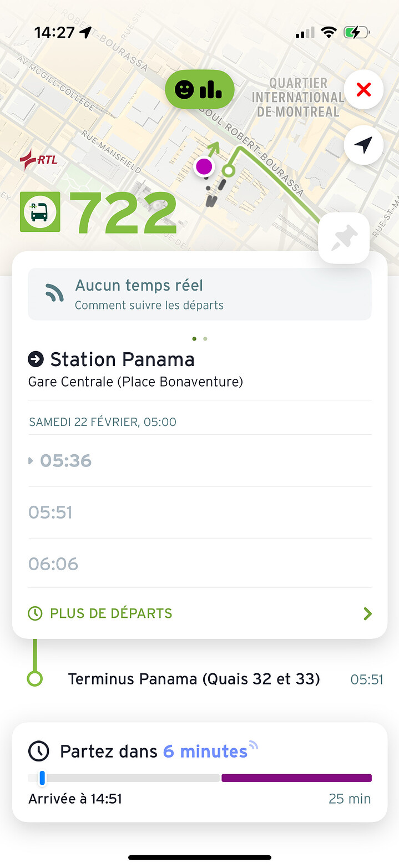Open the green smiley crowd rating badge
Image resolution: width=399 pixels, height=868 pixels.
[200, 89]
